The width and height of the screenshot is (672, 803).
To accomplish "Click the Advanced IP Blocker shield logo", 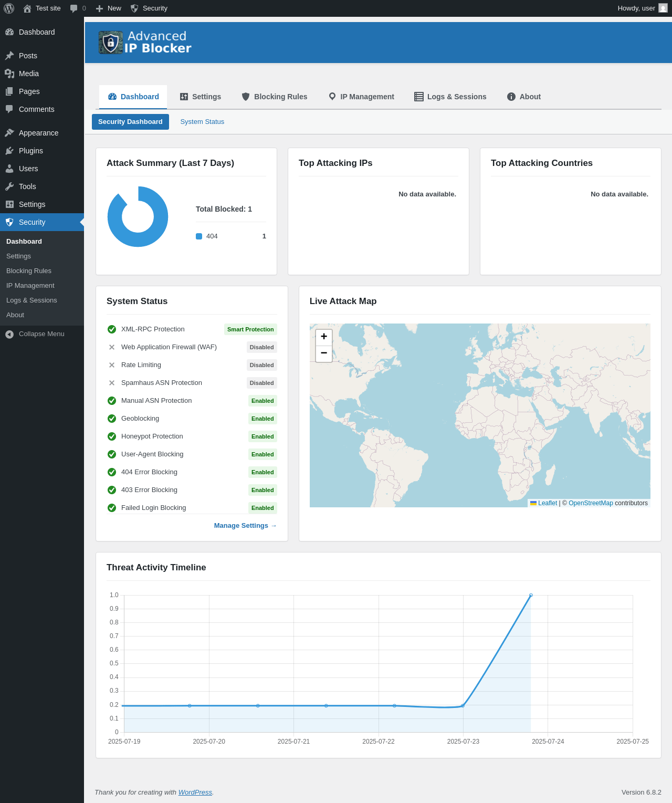I will point(111,43).
